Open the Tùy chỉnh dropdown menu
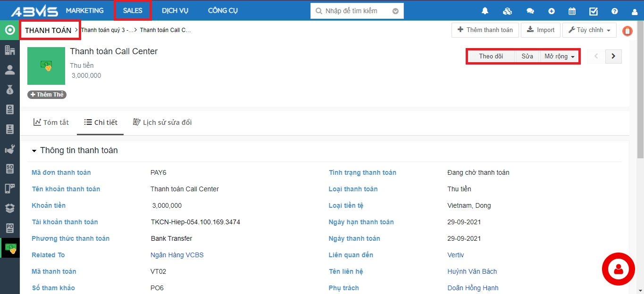Viewport: 644px width, 294px height. pos(589,30)
